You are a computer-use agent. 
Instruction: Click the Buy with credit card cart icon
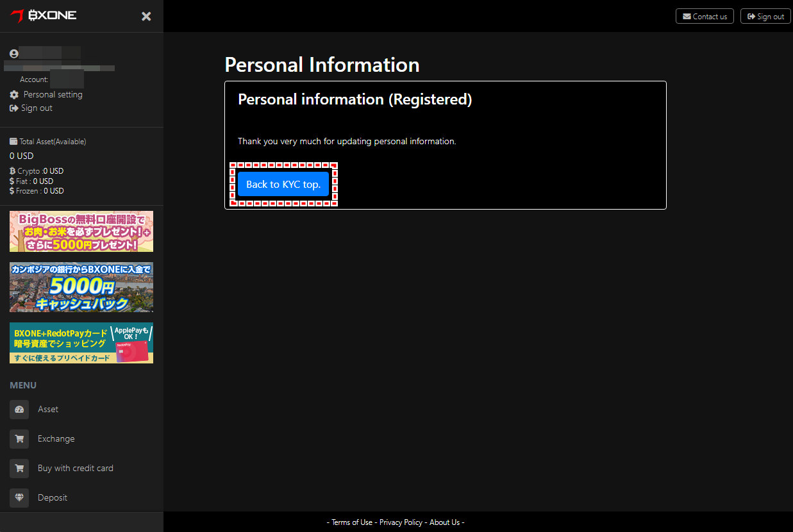19,469
